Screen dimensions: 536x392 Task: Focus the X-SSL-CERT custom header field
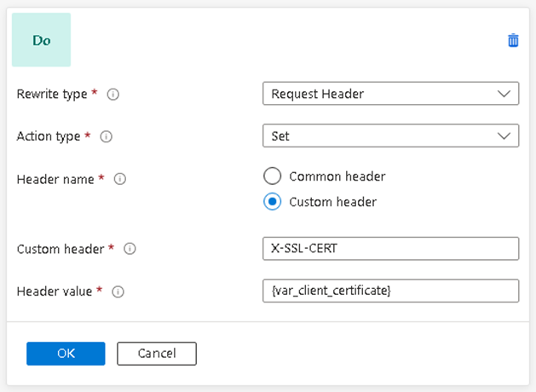(x=390, y=248)
